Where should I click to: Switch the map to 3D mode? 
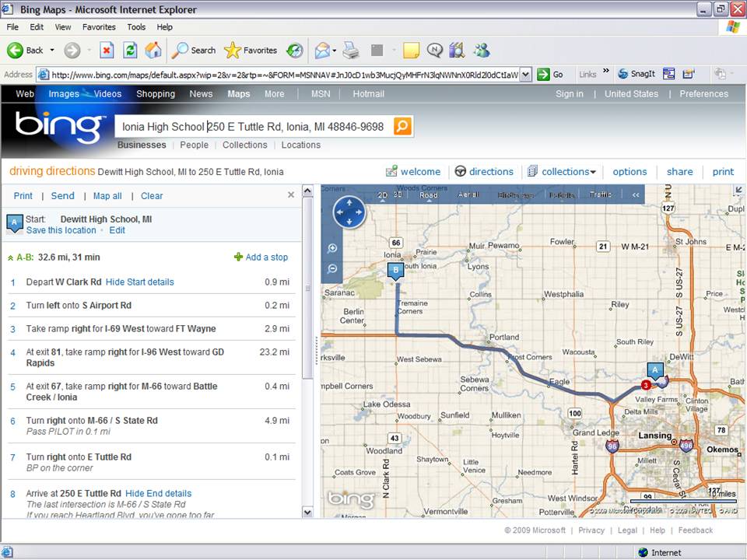pos(398,194)
